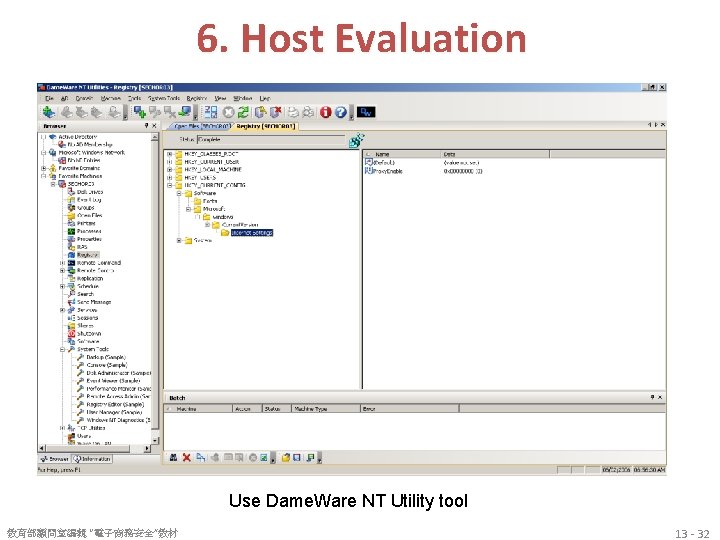Expand Favorite Domains in Browser tree

pyautogui.click(x=44, y=168)
